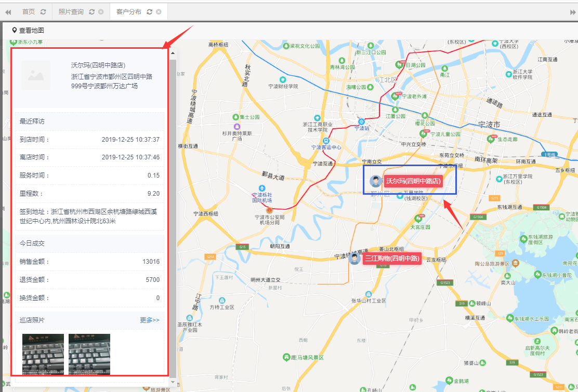
Task: Click the avatar marker for 沃尔玛(四明中路店)
Action: [376, 181]
